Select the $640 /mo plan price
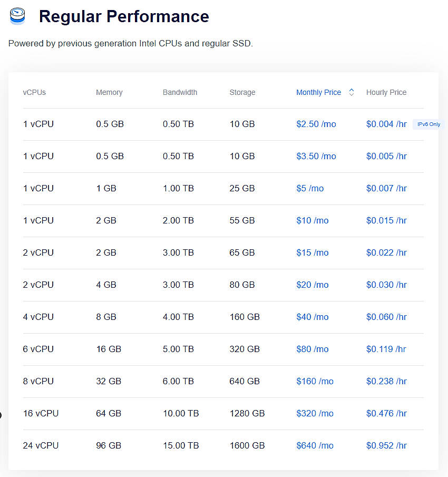The height and width of the screenshot is (477, 448). coord(315,445)
